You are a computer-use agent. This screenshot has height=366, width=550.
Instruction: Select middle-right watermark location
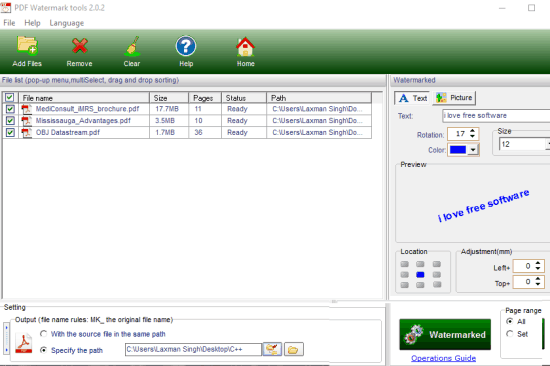pos(437,274)
